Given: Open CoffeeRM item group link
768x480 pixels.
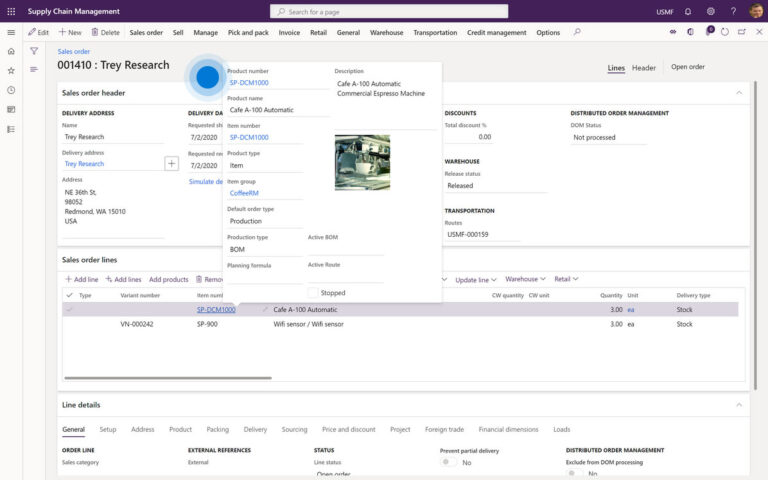Looking at the screenshot, I should (x=244, y=193).
